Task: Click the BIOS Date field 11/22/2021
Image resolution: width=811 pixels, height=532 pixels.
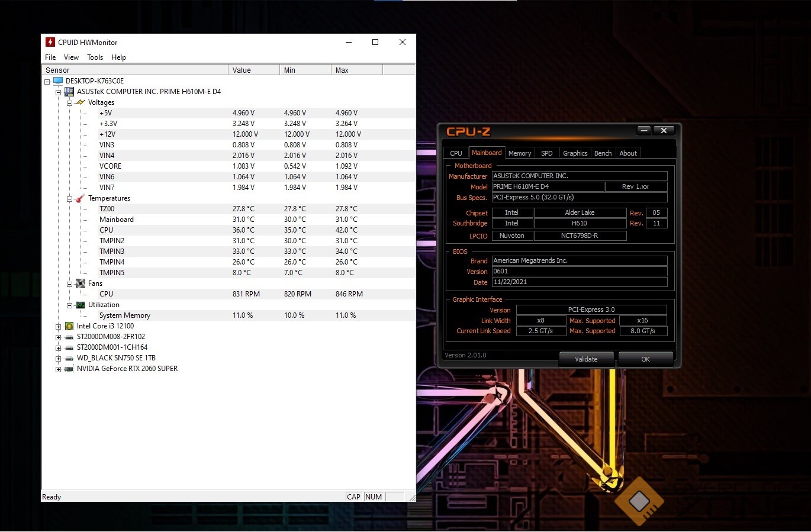Action: coord(580,282)
